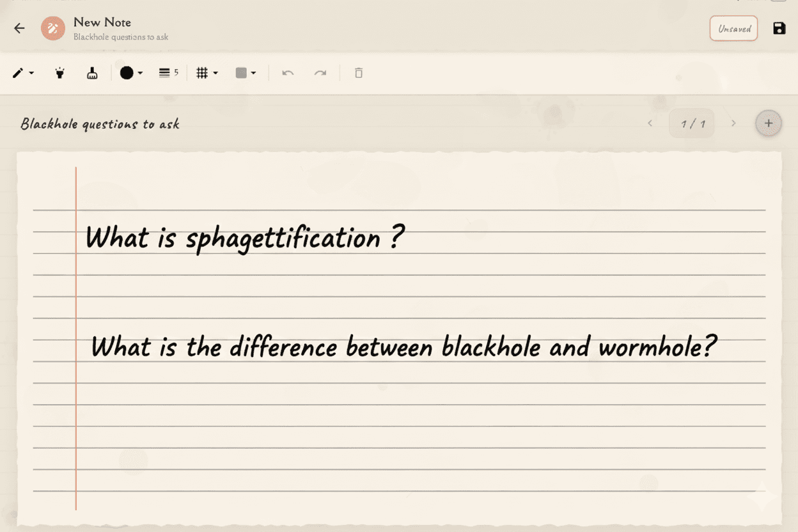
Task: Undo the last stroke
Action: pyautogui.click(x=288, y=73)
